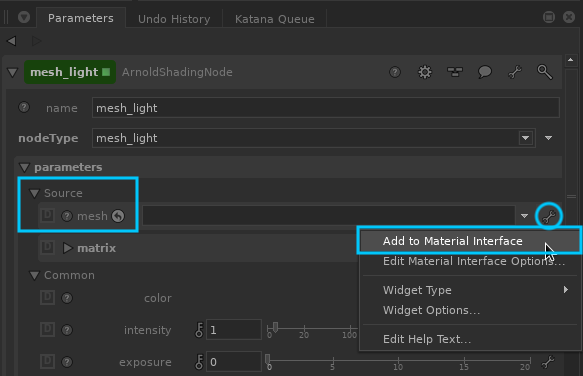This screenshot has height=376, width=583.
Task: Adjust the intensity slider handle
Action: (x=275, y=327)
